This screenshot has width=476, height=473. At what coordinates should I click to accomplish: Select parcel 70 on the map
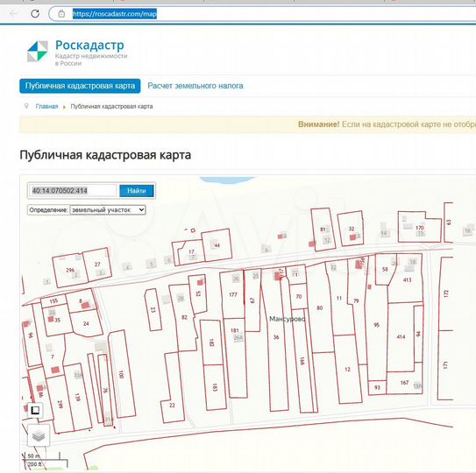[x=298, y=296]
